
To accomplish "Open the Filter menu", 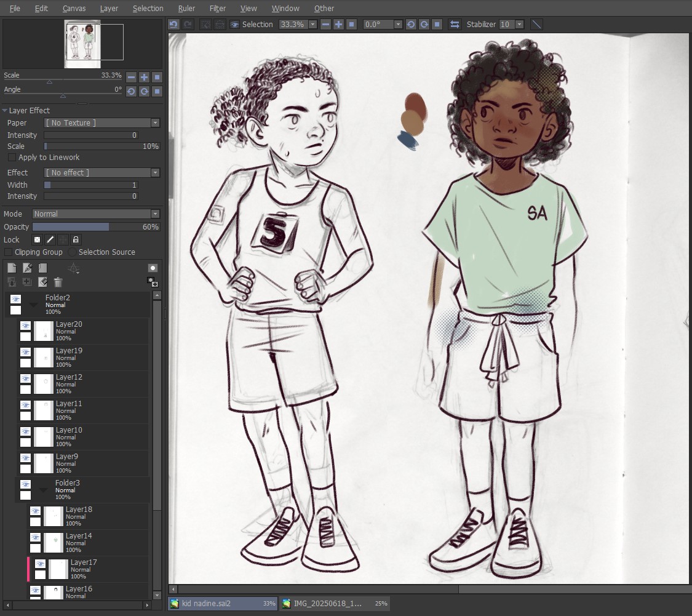I will pos(218,9).
